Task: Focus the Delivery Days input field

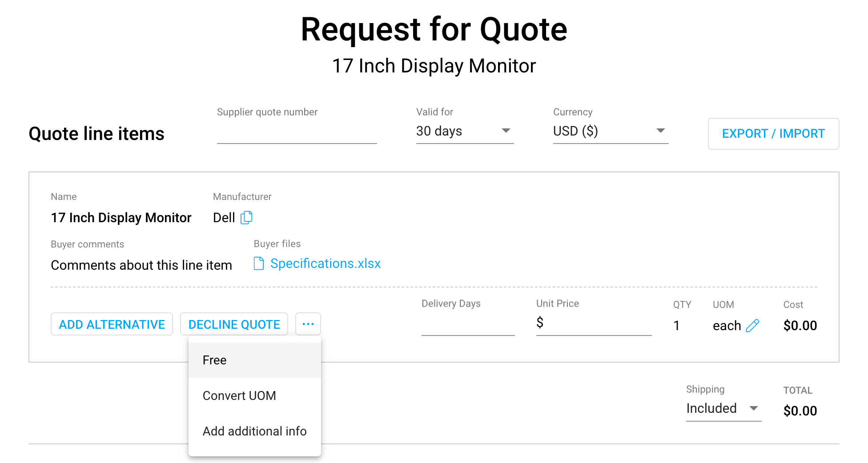Action: tap(468, 323)
